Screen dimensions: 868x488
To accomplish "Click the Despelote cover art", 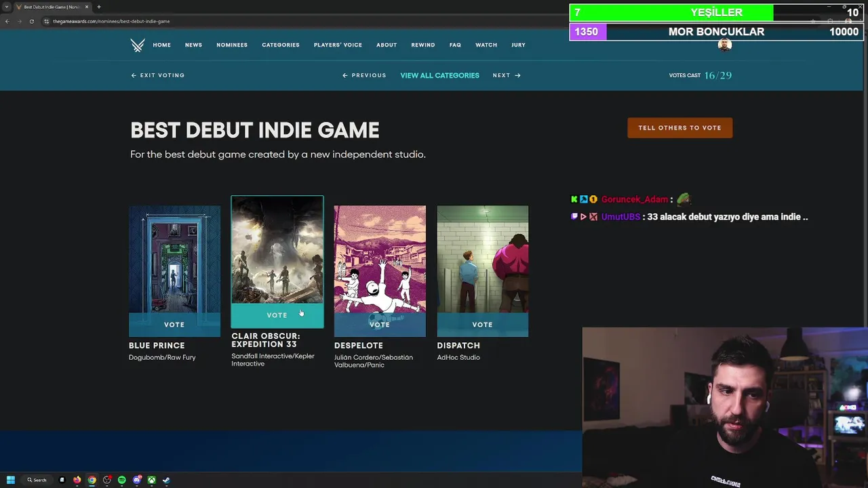I will point(380,259).
